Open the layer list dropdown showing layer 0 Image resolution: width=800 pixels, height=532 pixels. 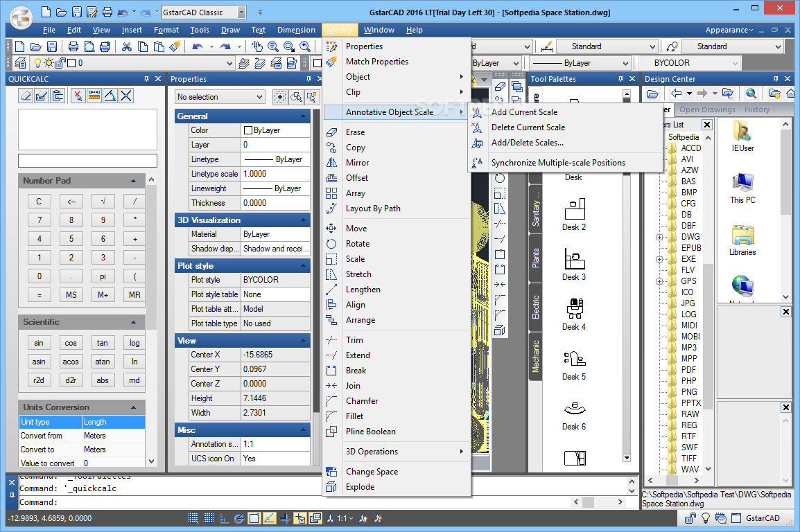229,63
